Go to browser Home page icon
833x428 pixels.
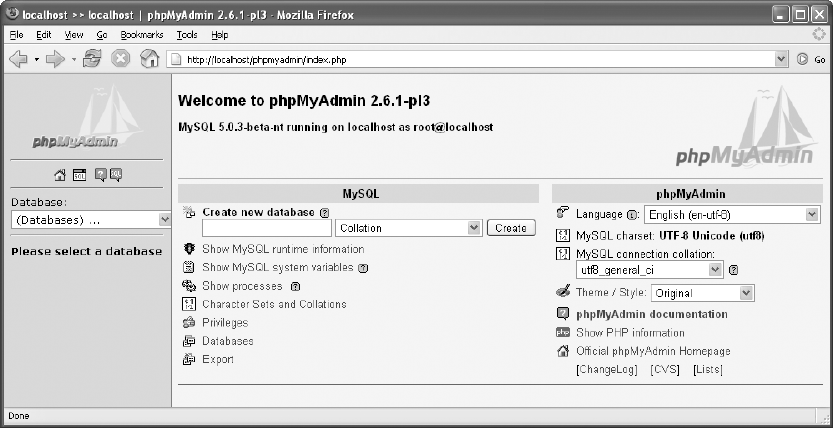point(150,59)
